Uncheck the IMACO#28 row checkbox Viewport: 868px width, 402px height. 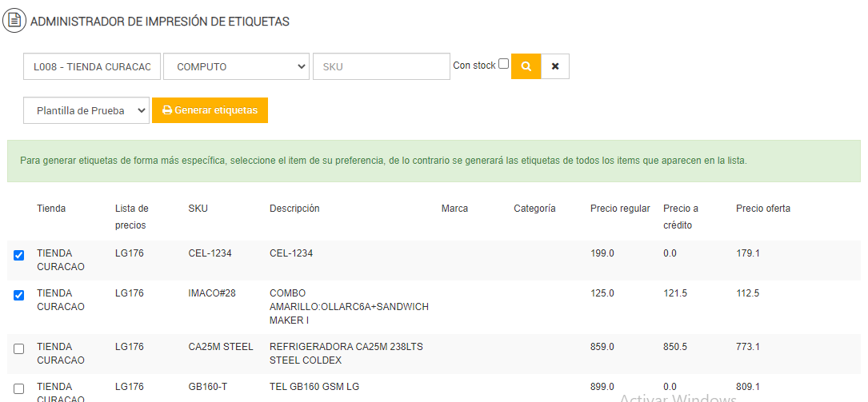tap(19, 295)
